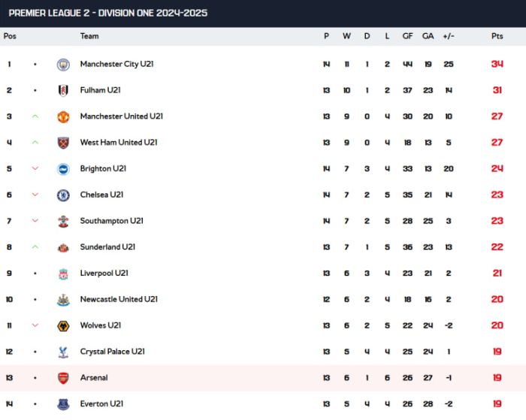Open the Liverpool U21 team link

tap(104, 273)
